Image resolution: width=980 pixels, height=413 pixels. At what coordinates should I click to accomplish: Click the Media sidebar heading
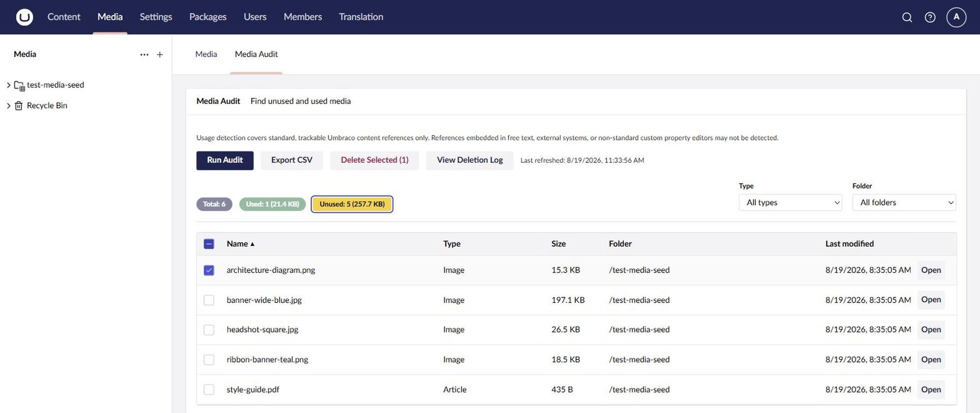click(x=25, y=54)
